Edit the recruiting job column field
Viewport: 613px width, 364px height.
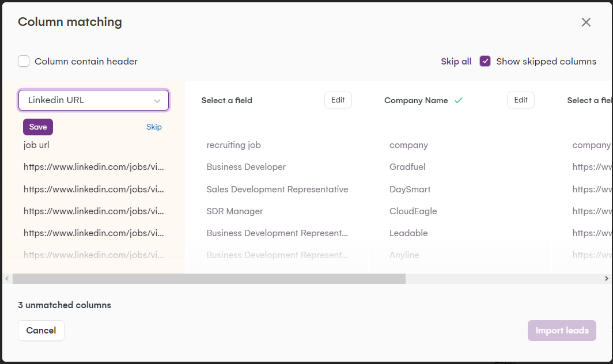[x=338, y=100]
